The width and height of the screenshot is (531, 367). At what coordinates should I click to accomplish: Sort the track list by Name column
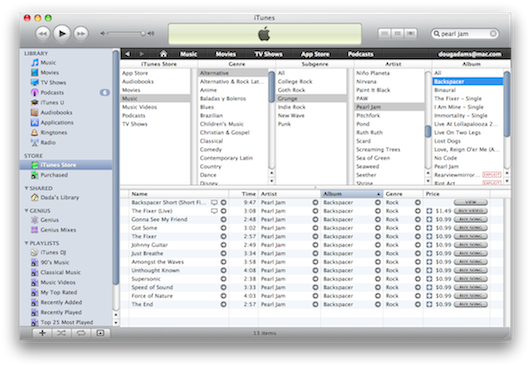179,194
